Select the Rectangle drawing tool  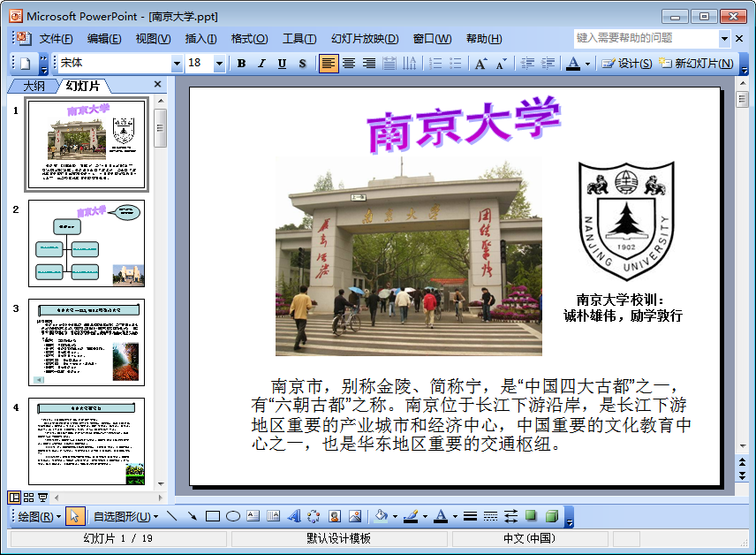pyautogui.click(x=213, y=517)
